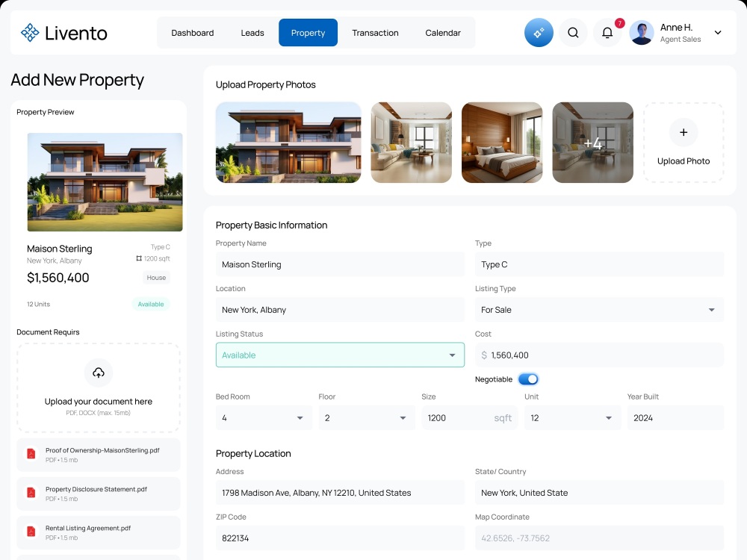Click the ZIP Code field 822134
Image resolution: width=747 pixels, height=560 pixels.
340,538
